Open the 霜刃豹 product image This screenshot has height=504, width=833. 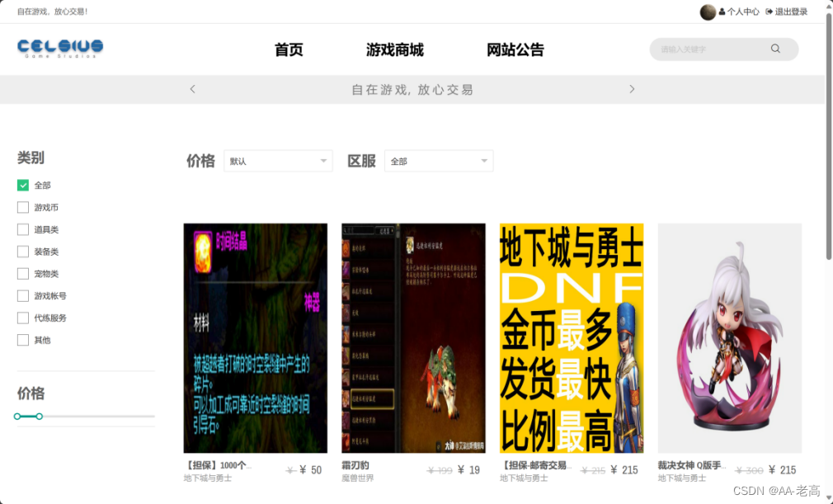point(413,338)
